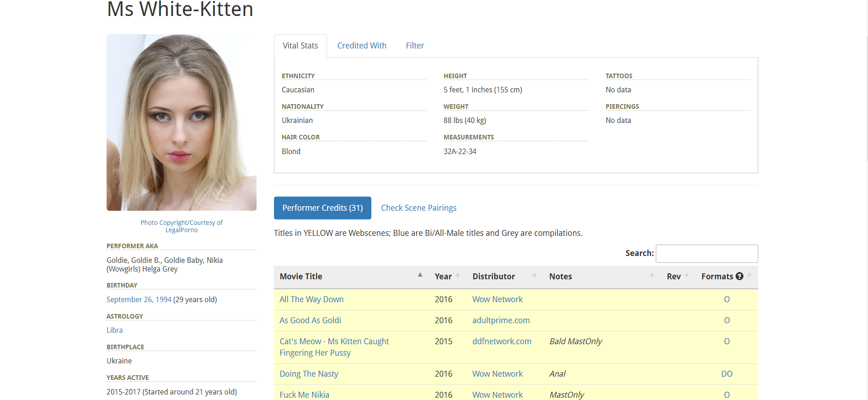This screenshot has width=868, height=400.
Task: Visit the ddfnetwork.com distributor link
Action: click(502, 341)
